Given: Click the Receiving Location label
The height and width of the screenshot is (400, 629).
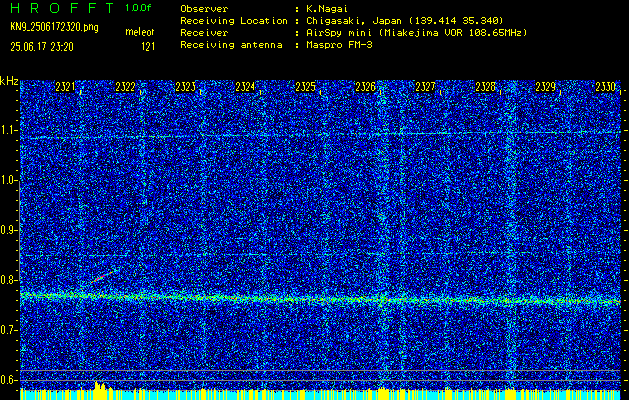Looking at the screenshot, I should click(234, 21).
